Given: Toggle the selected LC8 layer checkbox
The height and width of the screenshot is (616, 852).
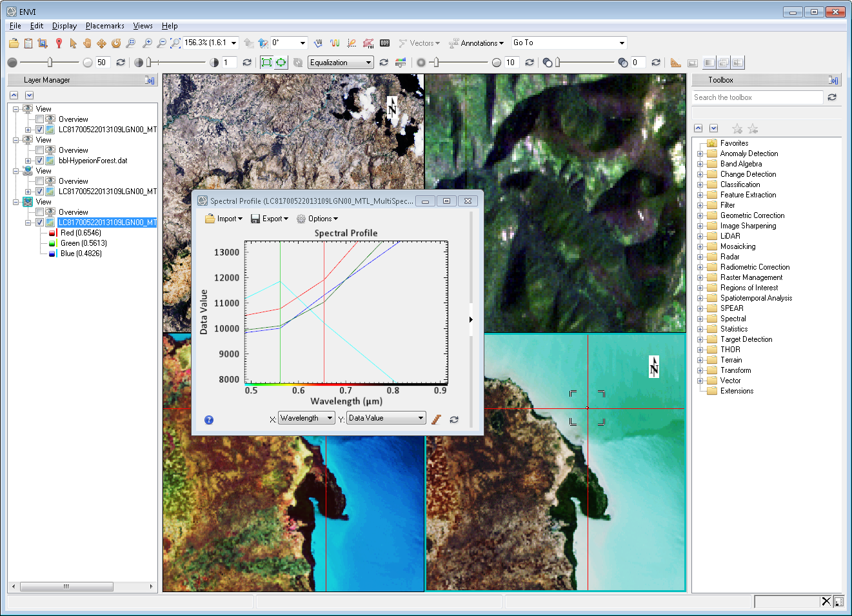Looking at the screenshot, I should point(39,223).
